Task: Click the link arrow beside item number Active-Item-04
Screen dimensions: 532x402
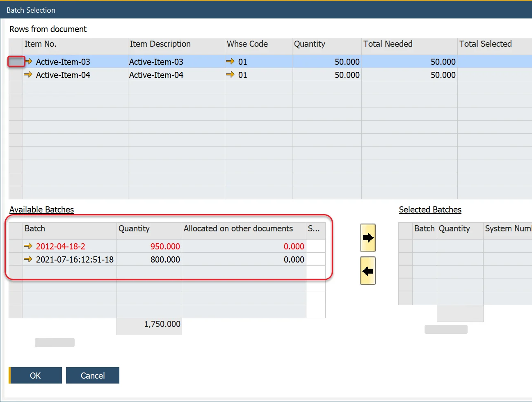Action: (28, 75)
